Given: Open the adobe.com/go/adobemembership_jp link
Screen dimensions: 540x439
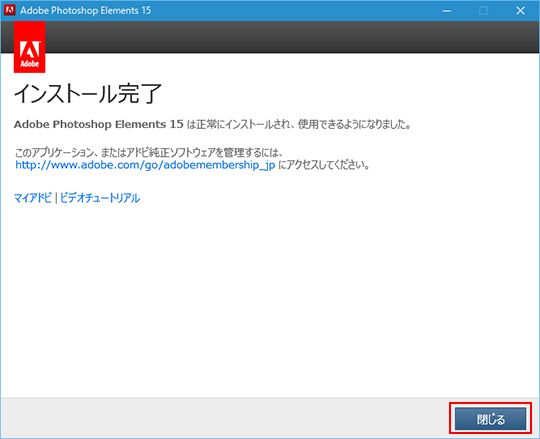Looking at the screenshot, I should (x=145, y=165).
